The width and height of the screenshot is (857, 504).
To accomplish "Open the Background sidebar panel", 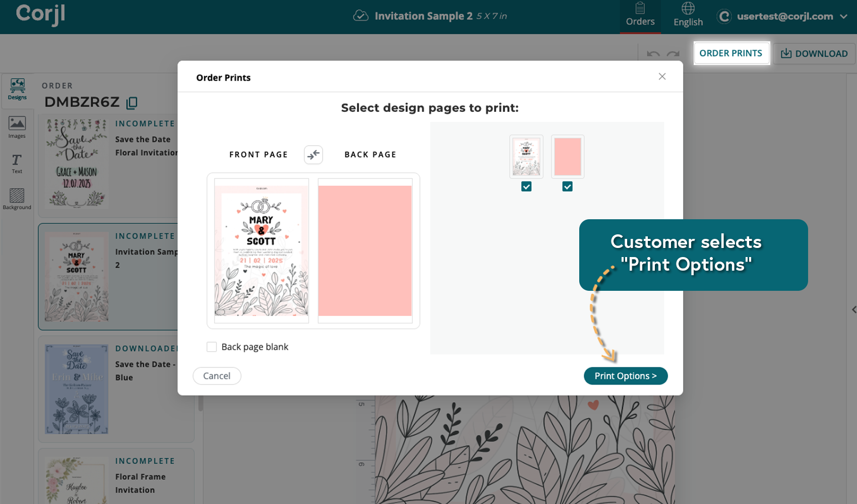I will pos(17,199).
